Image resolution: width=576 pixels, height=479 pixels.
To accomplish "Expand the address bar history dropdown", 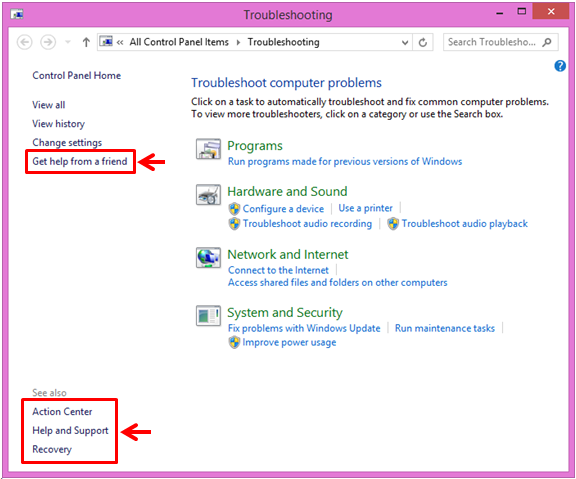I will 405,42.
